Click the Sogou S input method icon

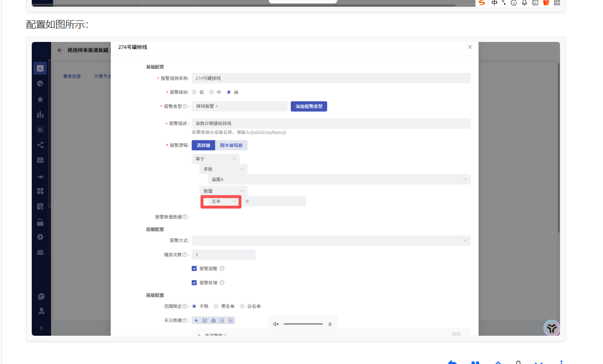[482, 3]
